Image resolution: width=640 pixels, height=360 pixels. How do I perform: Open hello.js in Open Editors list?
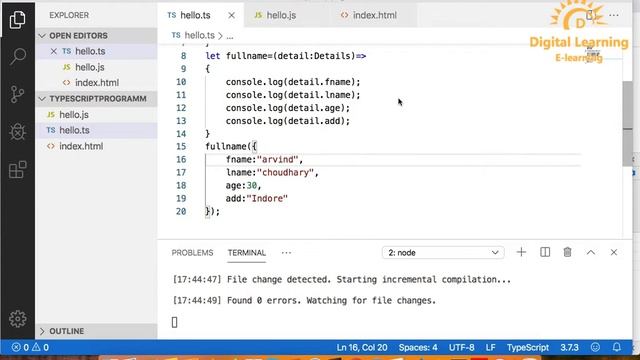pyautogui.click(x=96, y=67)
